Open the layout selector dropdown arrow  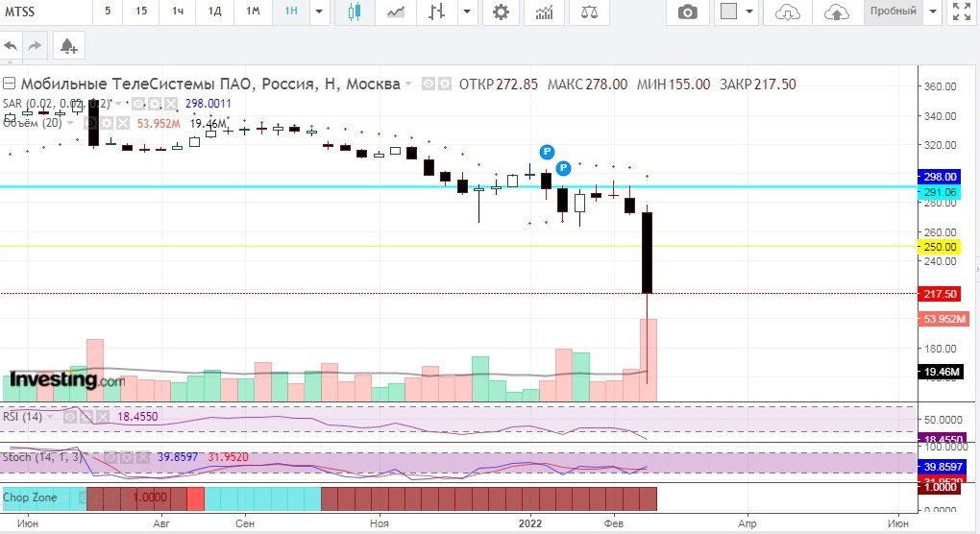(x=749, y=12)
